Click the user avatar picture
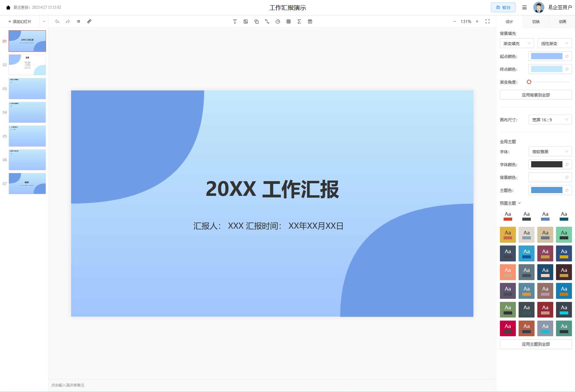Screen dimensions: 575x392 click(539, 7)
